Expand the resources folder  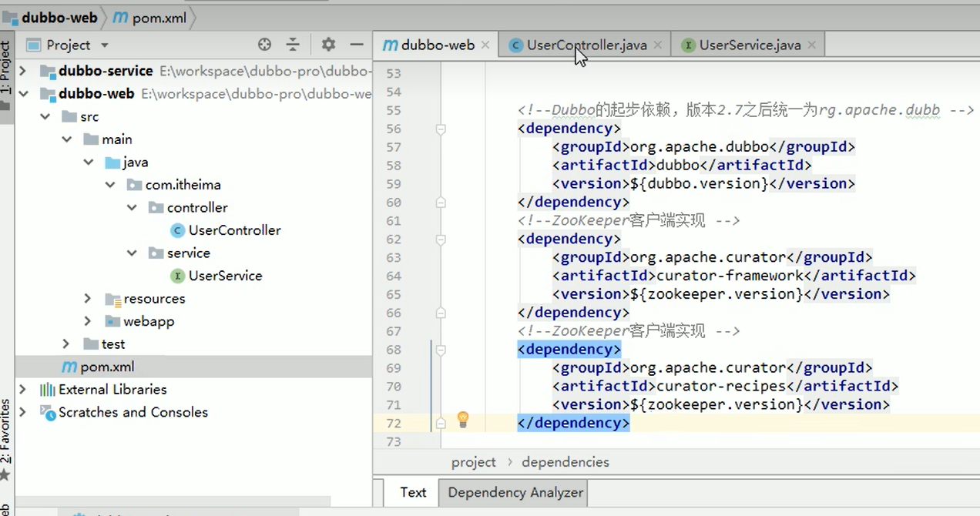click(x=88, y=299)
